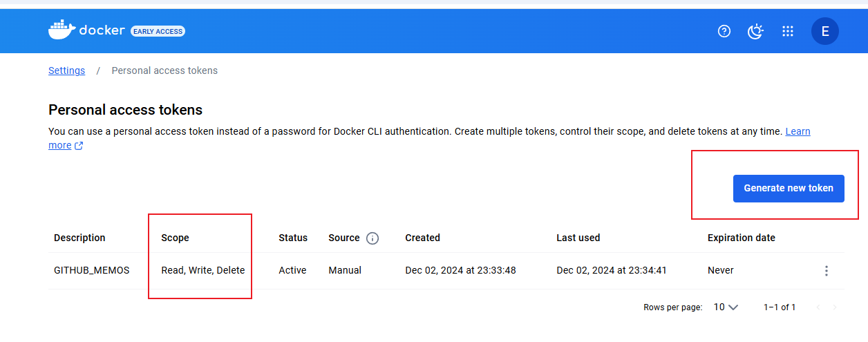Go to the previous page arrow
This screenshot has width=868, height=342.
point(818,307)
